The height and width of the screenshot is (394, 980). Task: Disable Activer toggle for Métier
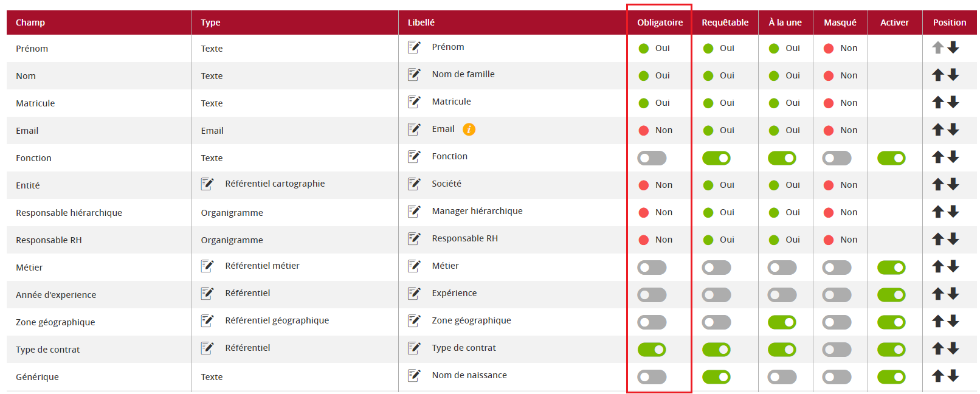click(891, 268)
